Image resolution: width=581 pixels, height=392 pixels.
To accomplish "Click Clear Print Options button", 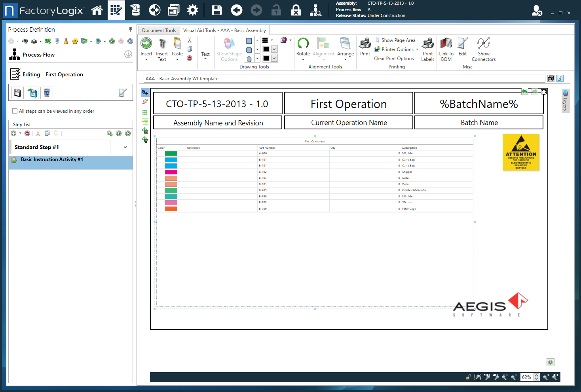I will coord(394,59).
